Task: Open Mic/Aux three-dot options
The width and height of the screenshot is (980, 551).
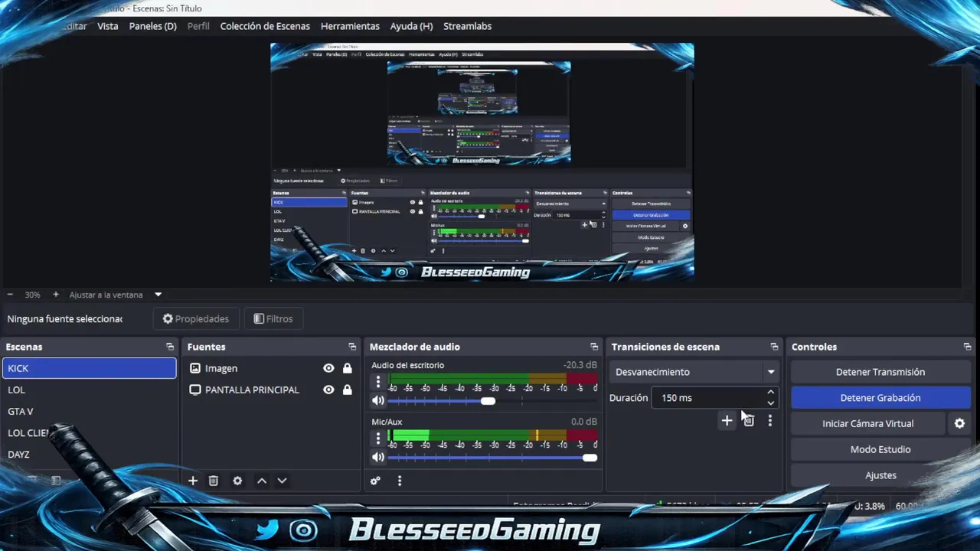Action: pyautogui.click(x=377, y=438)
